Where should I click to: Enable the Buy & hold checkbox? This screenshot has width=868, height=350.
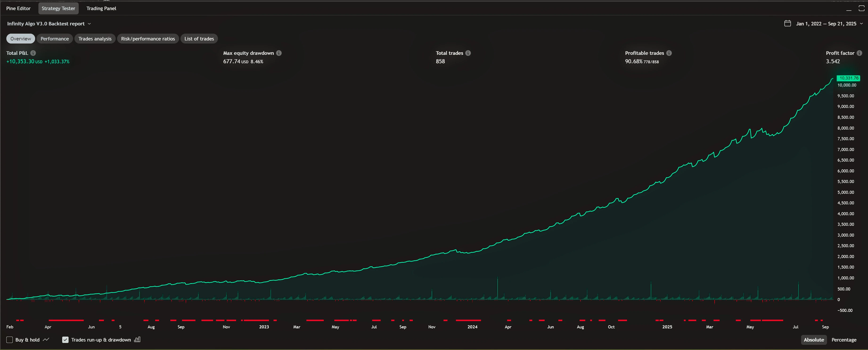10,340
